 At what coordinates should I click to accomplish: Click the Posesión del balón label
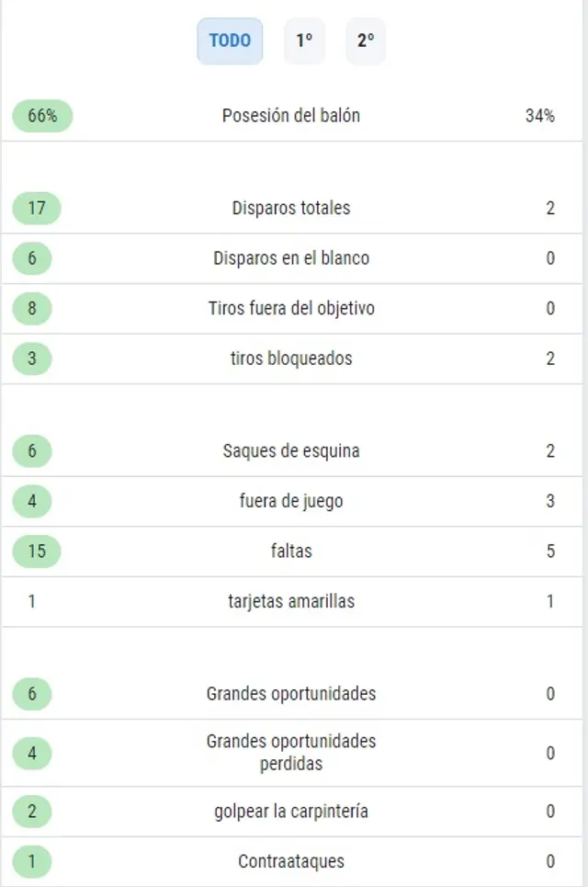tap(291, 116)
